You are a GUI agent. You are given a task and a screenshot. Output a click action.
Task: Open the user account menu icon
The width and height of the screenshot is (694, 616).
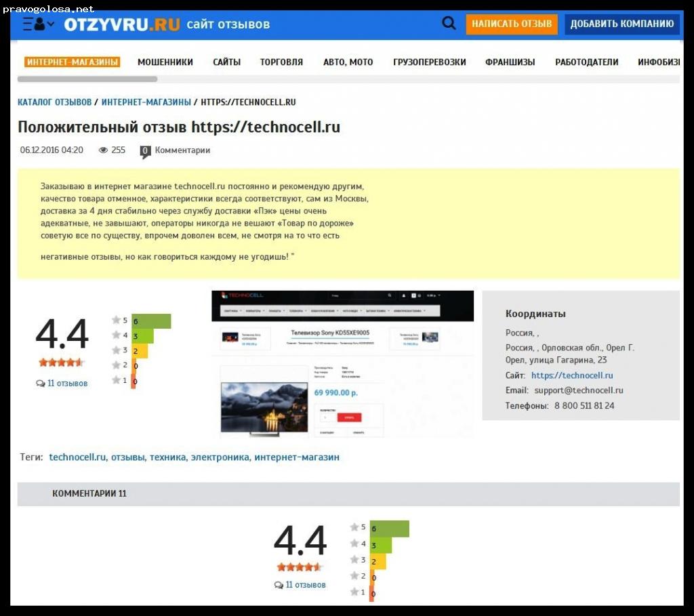tap(39, 24)
